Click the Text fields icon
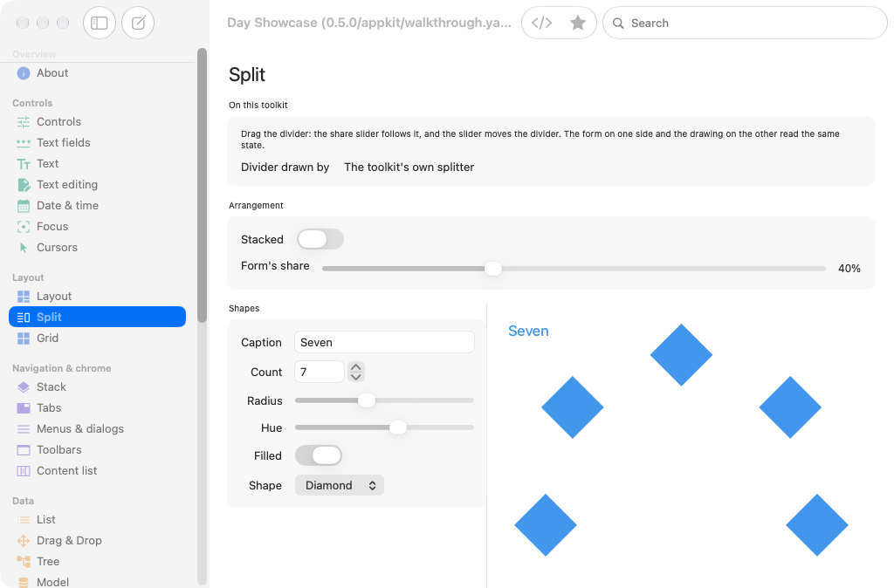 tap(24, 143)
